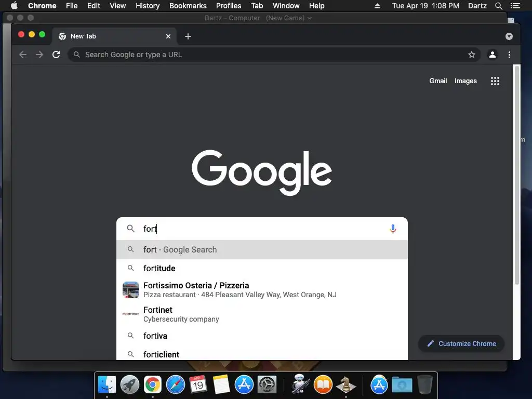
Task: Open System Preferences from the Dock
Action: pos(267,385)
